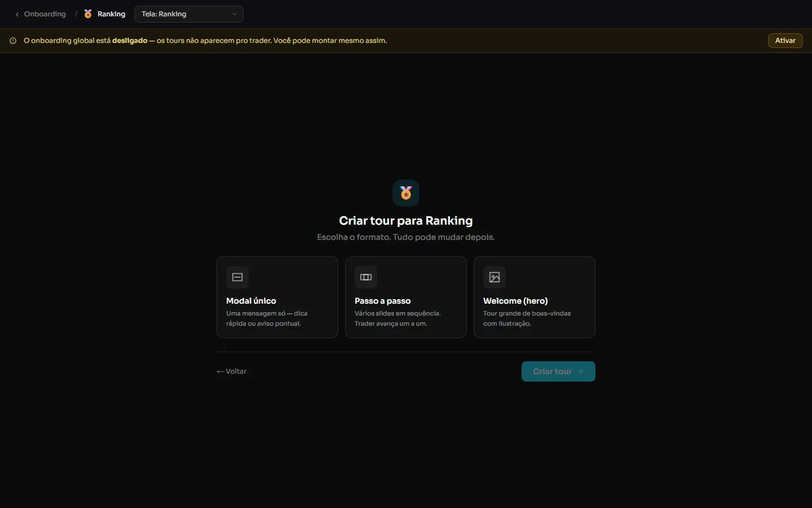Click the back chevron beside Onboarding
Image resolution: width=812 pixels, height=508 pixels.
click(x=17, y=14)
